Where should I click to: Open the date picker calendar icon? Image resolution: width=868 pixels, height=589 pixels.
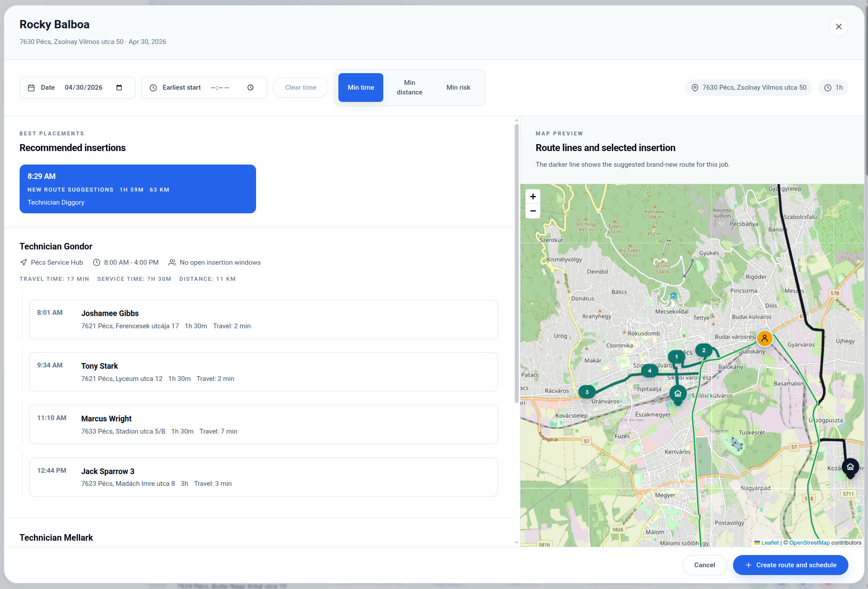[x=119, y=88]
